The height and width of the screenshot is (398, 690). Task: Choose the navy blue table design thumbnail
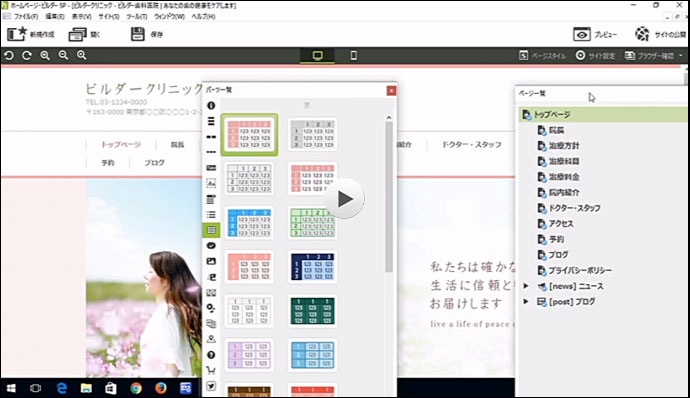[312, 267]
